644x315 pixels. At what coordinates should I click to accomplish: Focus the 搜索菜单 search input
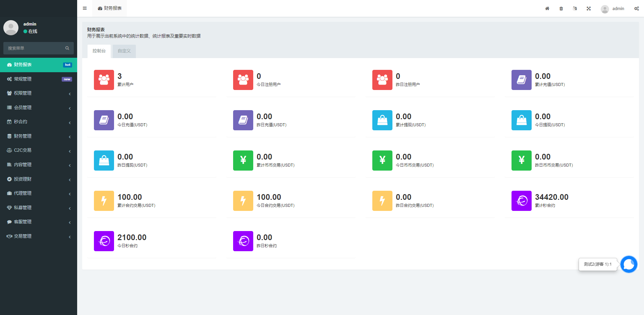click(34, 48)
